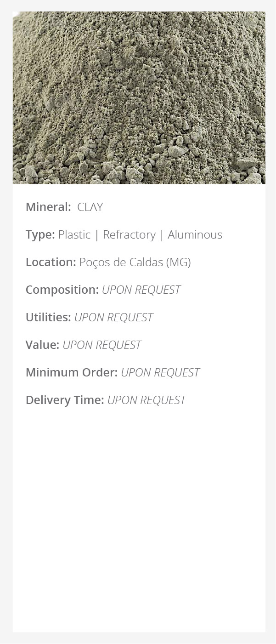This screenshot has height=644, width=276.
Task: Select the Value label
Action: point(43,345)
